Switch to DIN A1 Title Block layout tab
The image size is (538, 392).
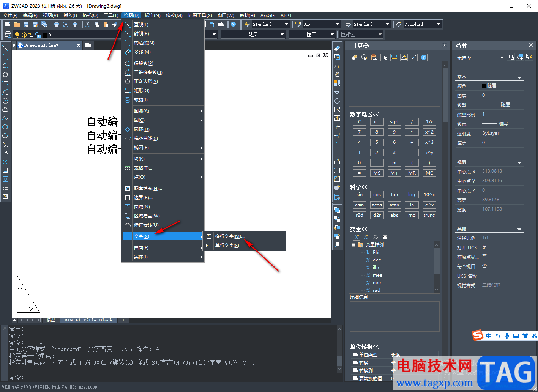88,320
